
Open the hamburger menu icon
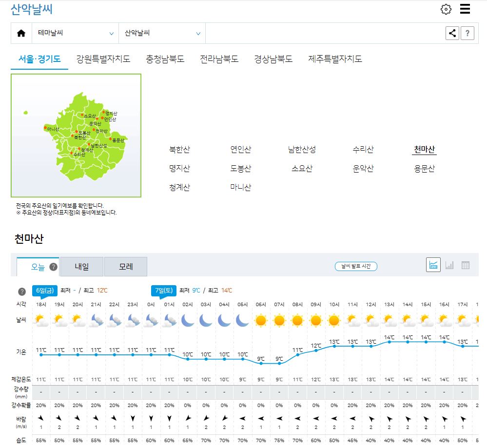tap(465, 9)
